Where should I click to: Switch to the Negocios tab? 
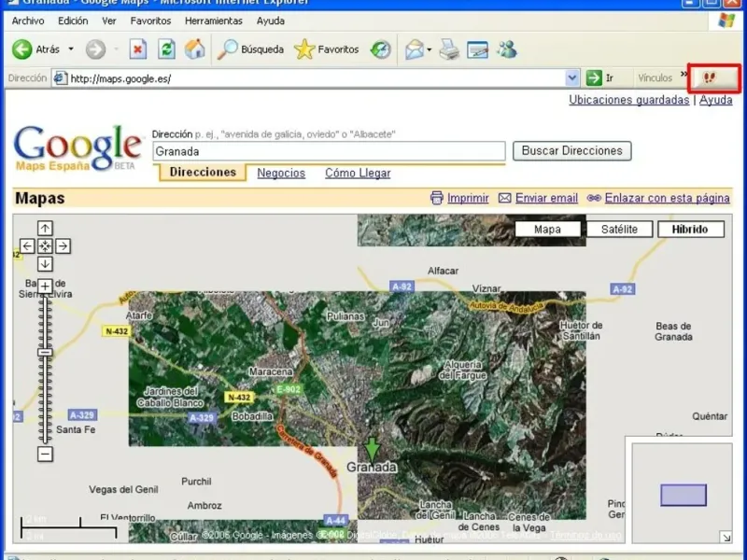pos(281,173)
